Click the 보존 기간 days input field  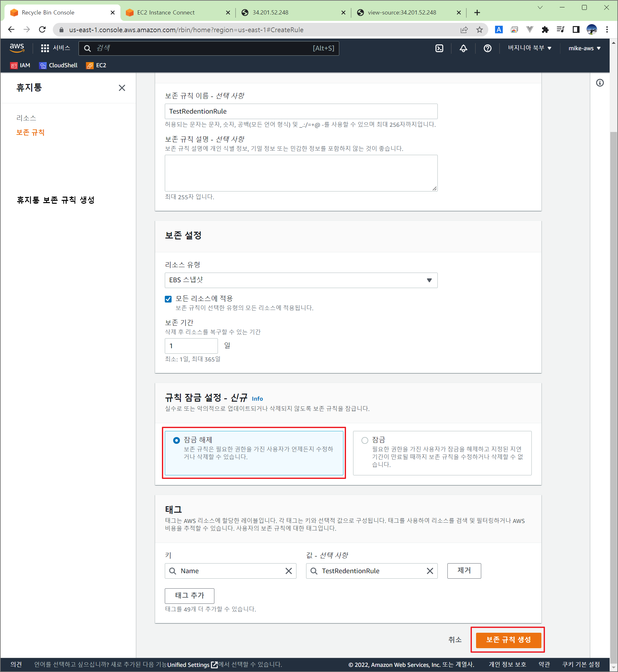(191, 346)
